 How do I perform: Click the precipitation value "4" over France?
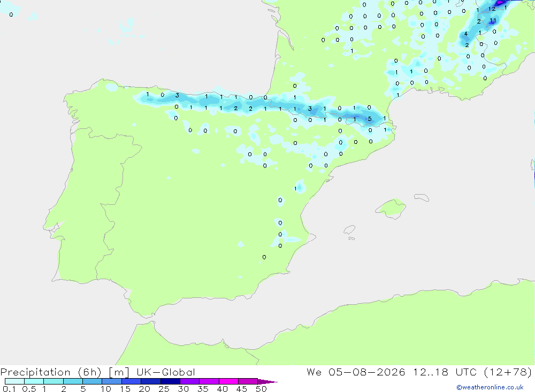[466, 34]
